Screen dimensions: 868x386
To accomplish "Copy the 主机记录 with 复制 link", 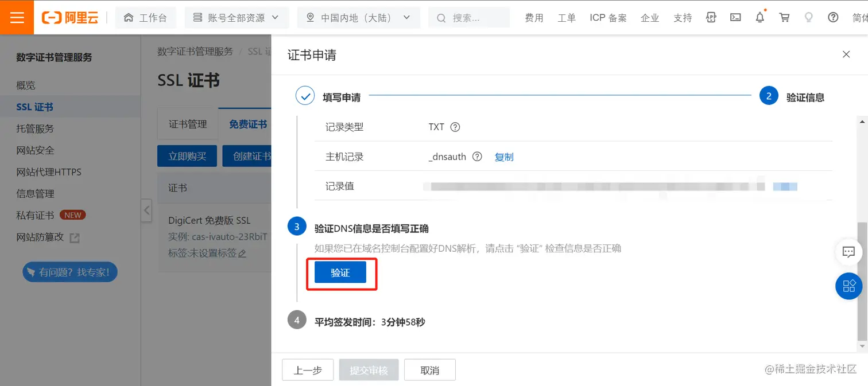I will 504,157.
